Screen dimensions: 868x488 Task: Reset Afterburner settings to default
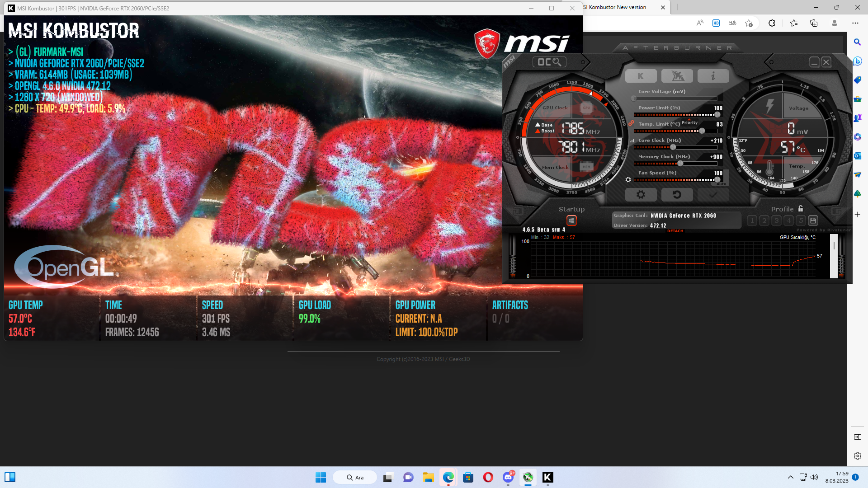677,195
